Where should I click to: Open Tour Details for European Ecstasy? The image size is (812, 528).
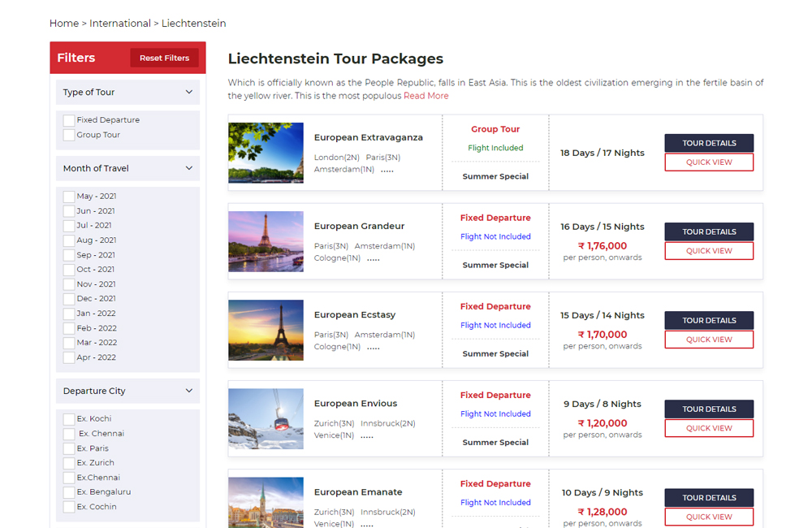[x=709, y=320]
